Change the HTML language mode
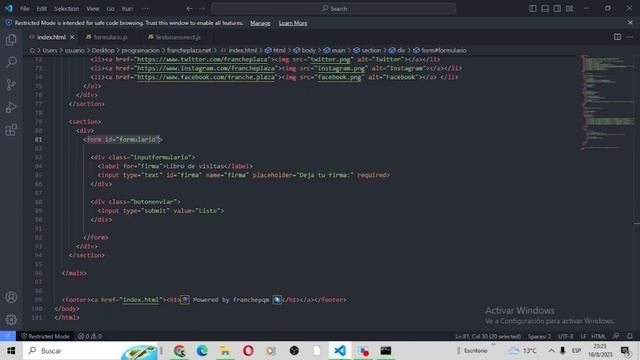 pyautogui.click(x=598, y=336)
